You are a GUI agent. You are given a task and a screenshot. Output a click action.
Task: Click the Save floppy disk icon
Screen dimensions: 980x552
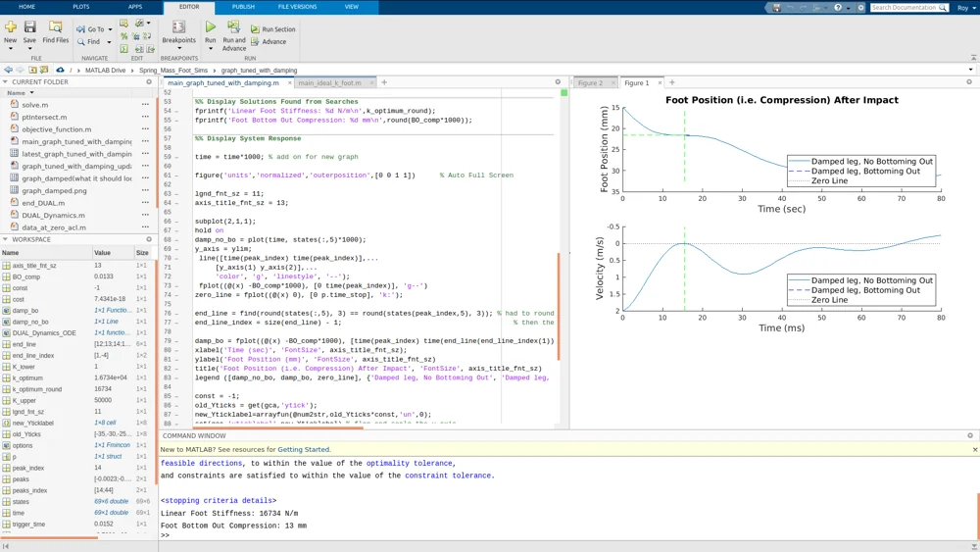(x=29, y=26)
